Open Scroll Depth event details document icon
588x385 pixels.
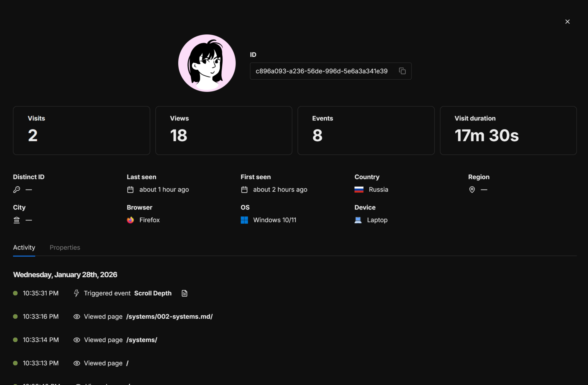coord(184,293)
